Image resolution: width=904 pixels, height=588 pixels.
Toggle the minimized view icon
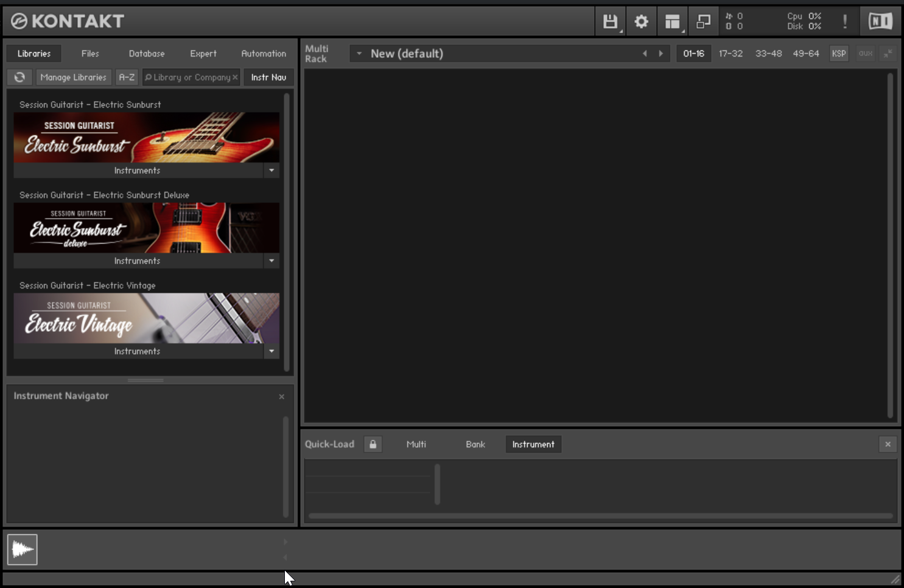(x=703, y=21)
